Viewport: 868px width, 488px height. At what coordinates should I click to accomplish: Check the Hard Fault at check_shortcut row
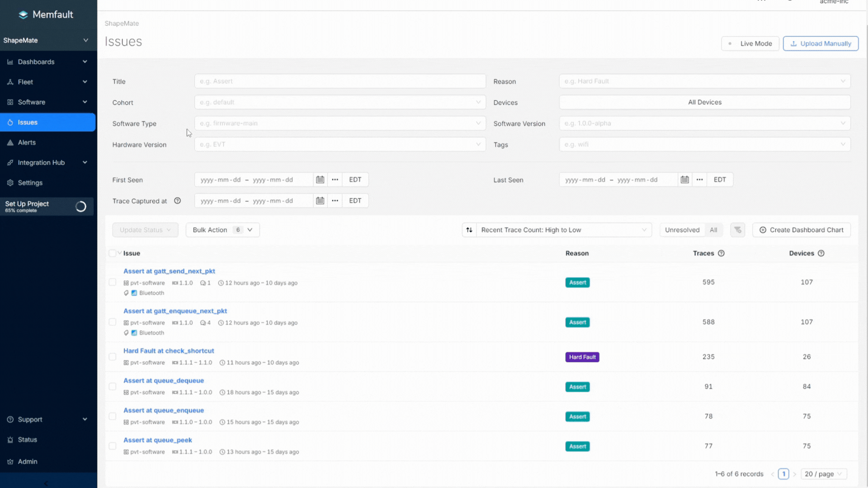pyautogui.click(x=113, y=357)
